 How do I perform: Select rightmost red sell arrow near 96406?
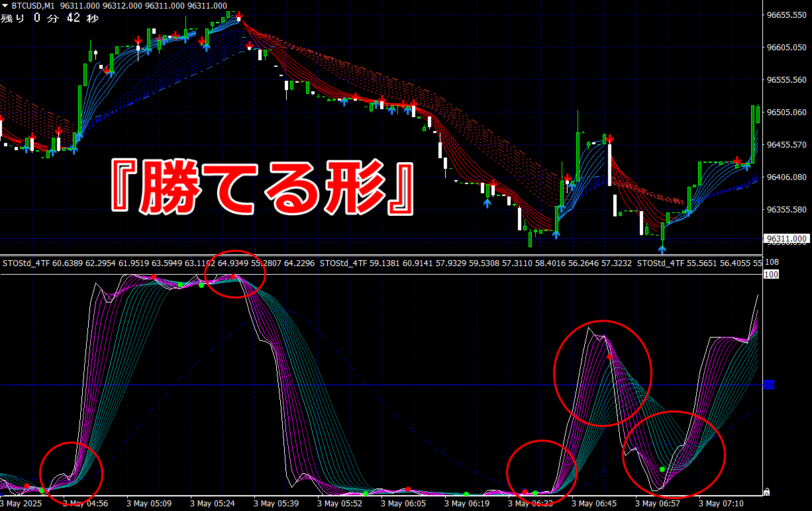[x=738, y=160]
